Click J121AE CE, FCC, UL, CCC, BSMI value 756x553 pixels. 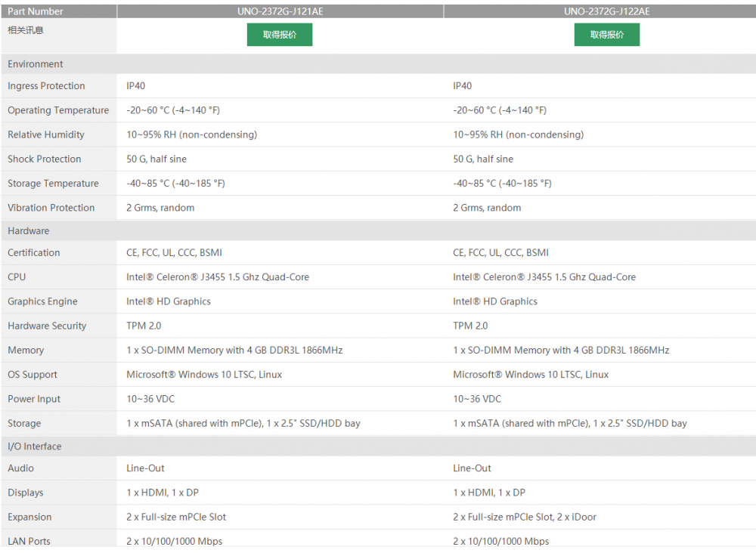click(174, 252)
